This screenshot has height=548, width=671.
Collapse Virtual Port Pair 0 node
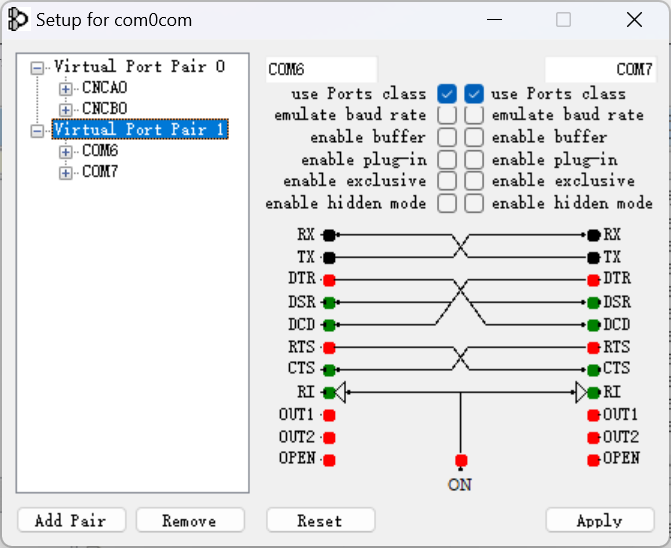click(x=37, y=68)
